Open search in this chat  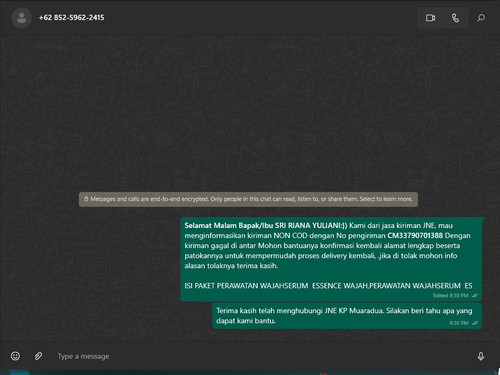click(481, 18)
